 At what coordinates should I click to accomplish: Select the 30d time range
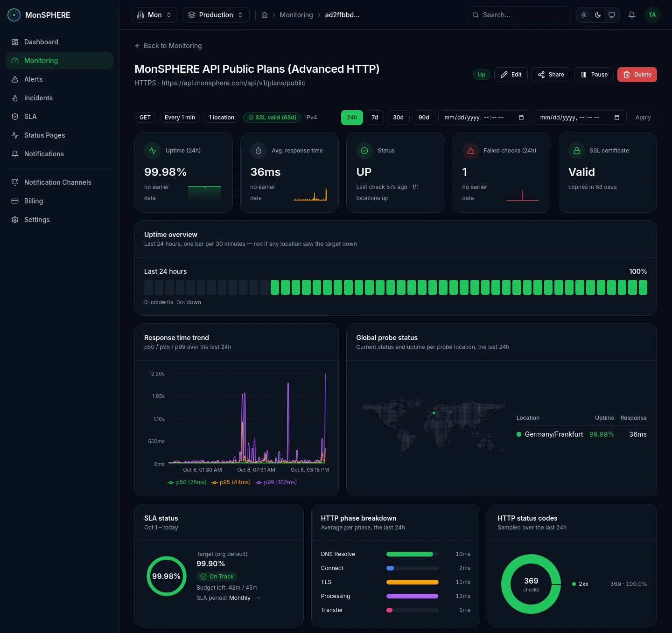click(398, 118)
